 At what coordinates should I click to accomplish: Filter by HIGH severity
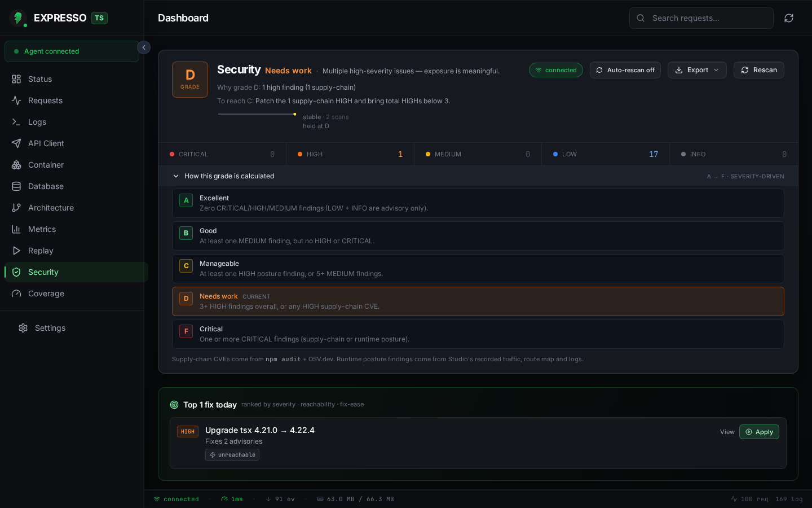(x=350, y=154)
